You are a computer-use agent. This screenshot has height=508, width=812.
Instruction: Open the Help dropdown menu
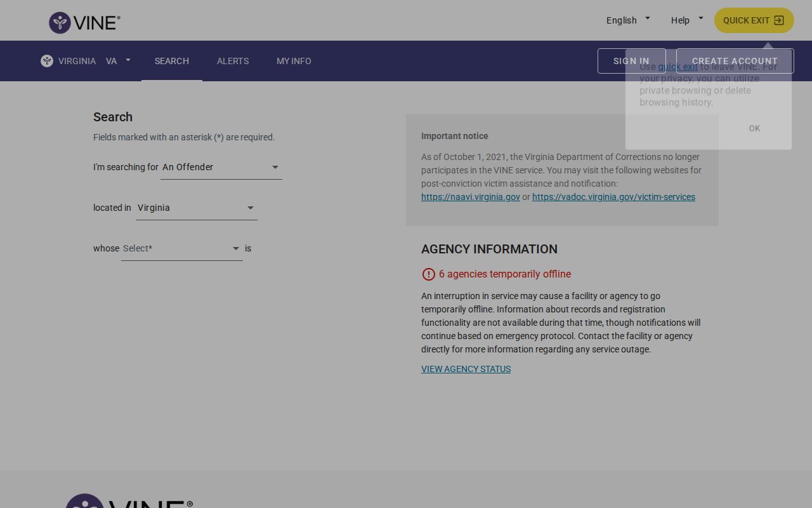687,20
